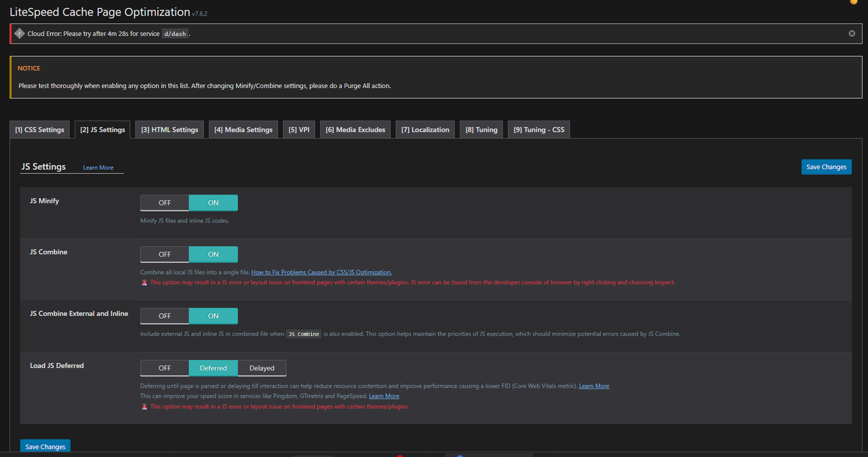Turn JS Combine External and Inline OFF

coord(165,316)
